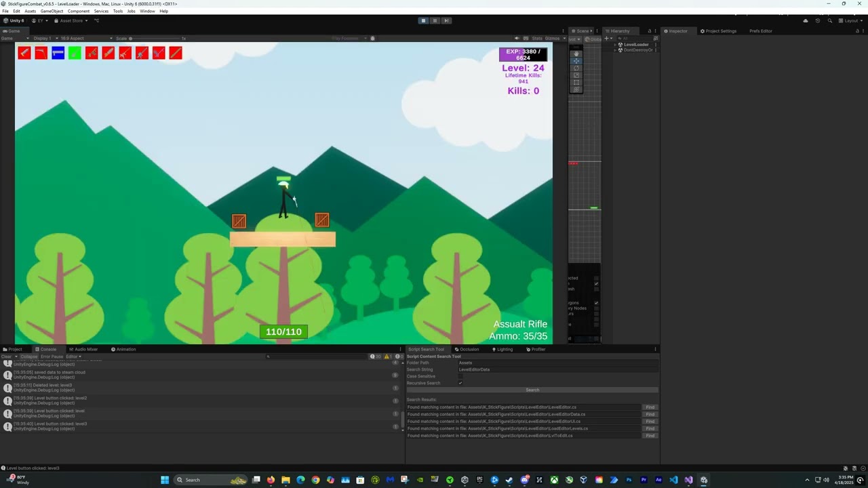Select the last red staff weapon icon

176,53
